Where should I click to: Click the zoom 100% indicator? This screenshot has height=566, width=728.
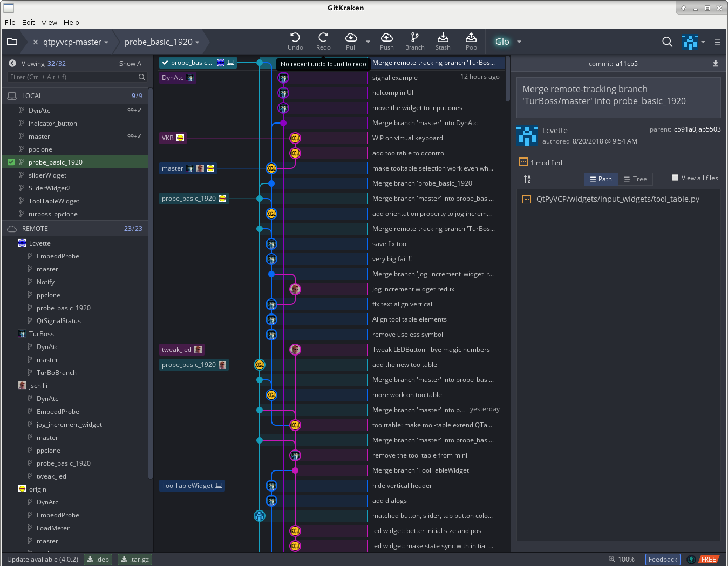622,560
